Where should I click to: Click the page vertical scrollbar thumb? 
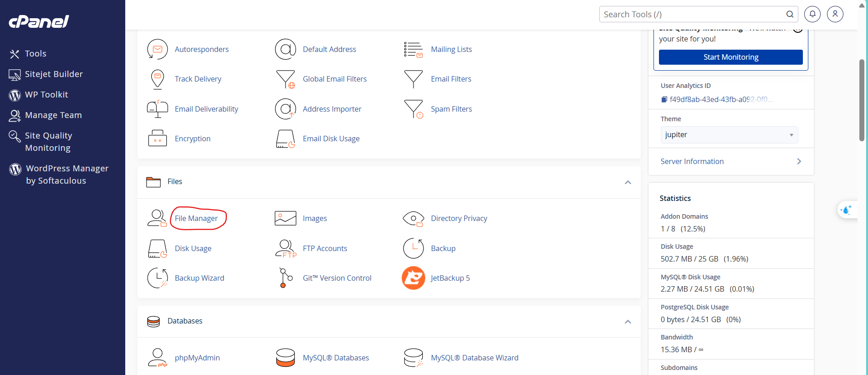click(x=862, y=100)
